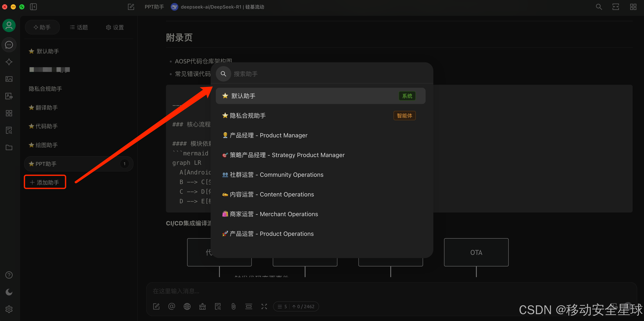Screen dimensions: 644x321
Task: Open the agents sparkle icon in the sidebar
Action: pyautogui.click(x=9, y=62)
